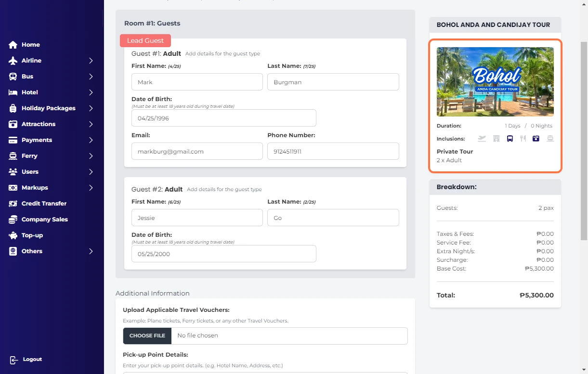The width and height of the screenshot is (588, 374).
Task: Click the Guest #1 Email field
Action: coord(197,151)
